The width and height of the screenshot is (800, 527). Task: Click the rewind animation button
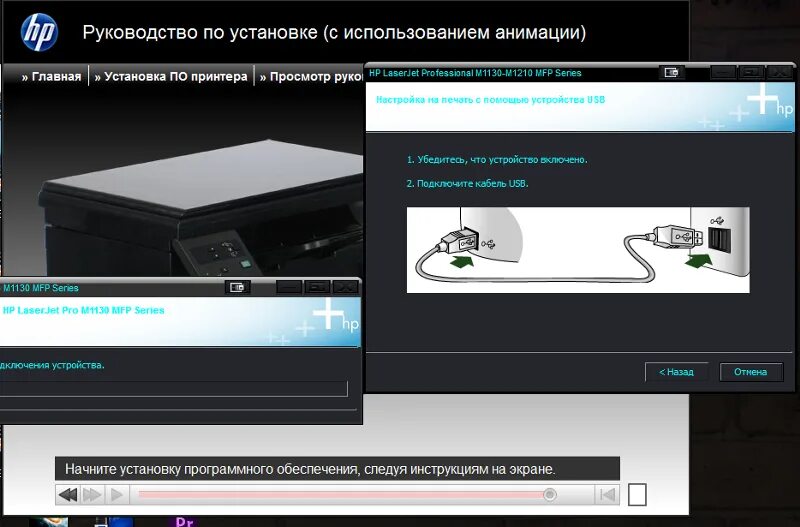pyautogui.click(x=68, y=494)
